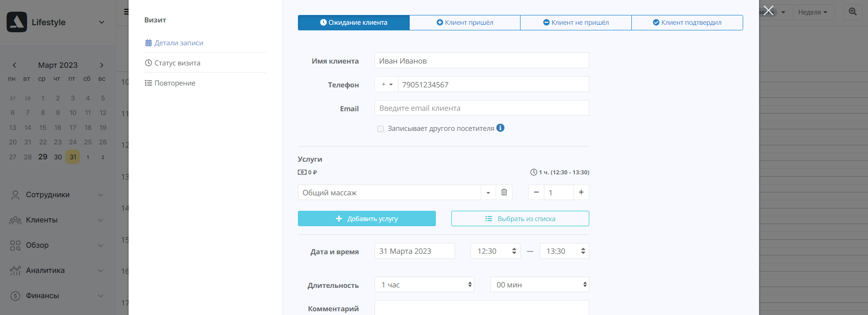868x315 pixels.
Task: Set status to Клиент пришёл
Action: pos(465,22)
